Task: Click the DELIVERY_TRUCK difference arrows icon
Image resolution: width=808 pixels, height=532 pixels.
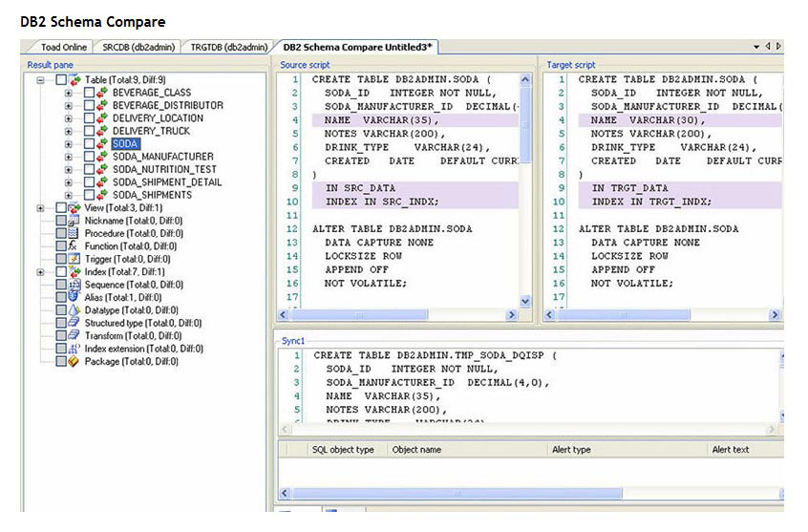Action: (x=101, y=131)
